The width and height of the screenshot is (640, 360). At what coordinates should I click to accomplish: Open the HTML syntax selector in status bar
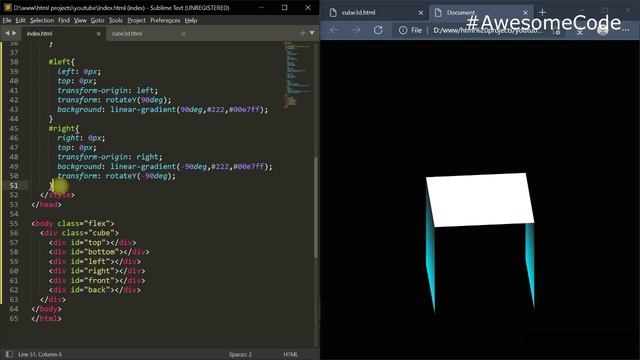coord(291,354)
